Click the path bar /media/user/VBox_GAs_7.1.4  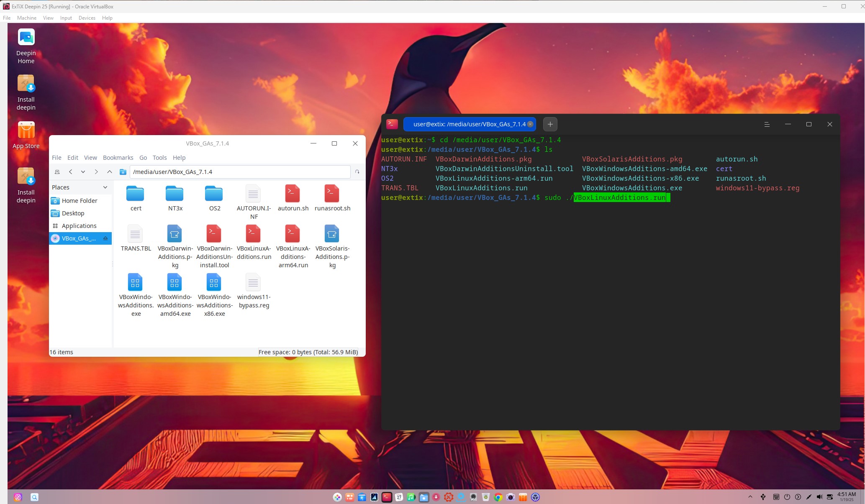(240, 172)
